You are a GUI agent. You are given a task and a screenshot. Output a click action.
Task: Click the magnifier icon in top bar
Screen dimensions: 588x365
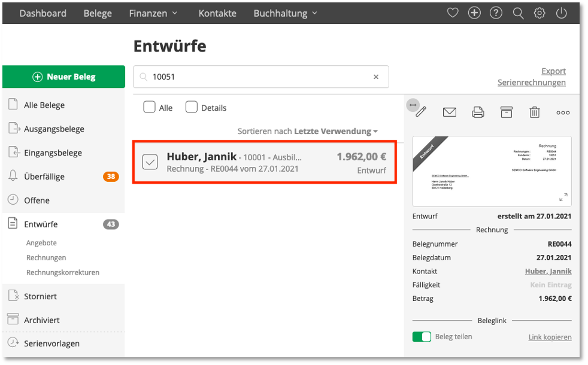[518, 14]
